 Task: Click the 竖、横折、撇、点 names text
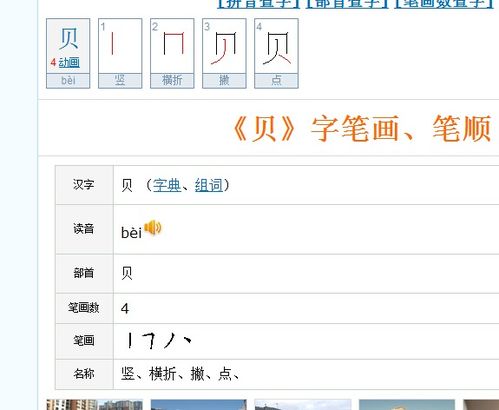tap(180, 374)
